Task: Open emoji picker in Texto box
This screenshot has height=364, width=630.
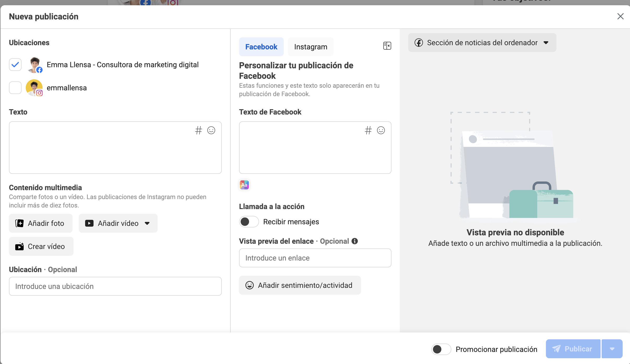Action: [211, 130]
